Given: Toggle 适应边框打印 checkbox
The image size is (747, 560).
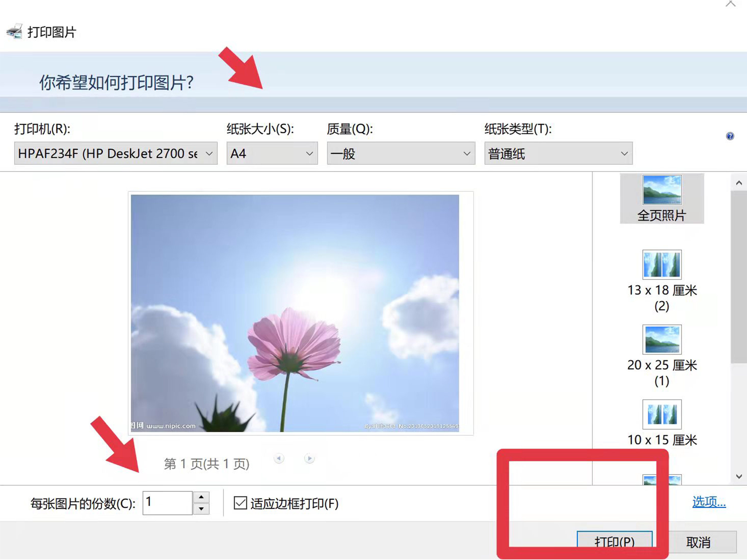Looking at the screenshot, I should (241, 503).
